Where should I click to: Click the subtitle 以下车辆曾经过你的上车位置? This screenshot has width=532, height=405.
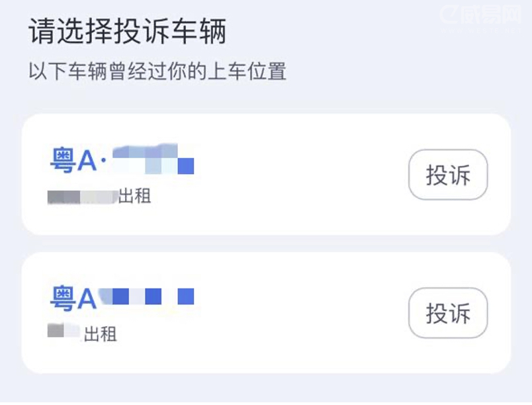tap(157, 71)
